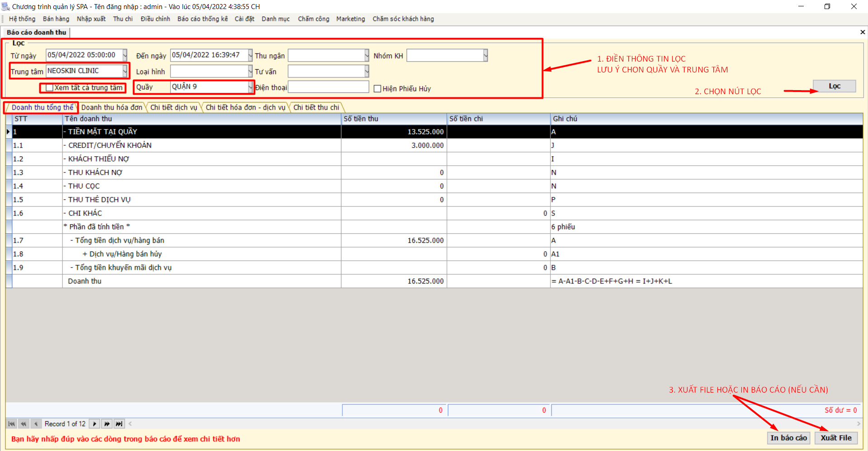Go to previous record arrow

point(36,424)
